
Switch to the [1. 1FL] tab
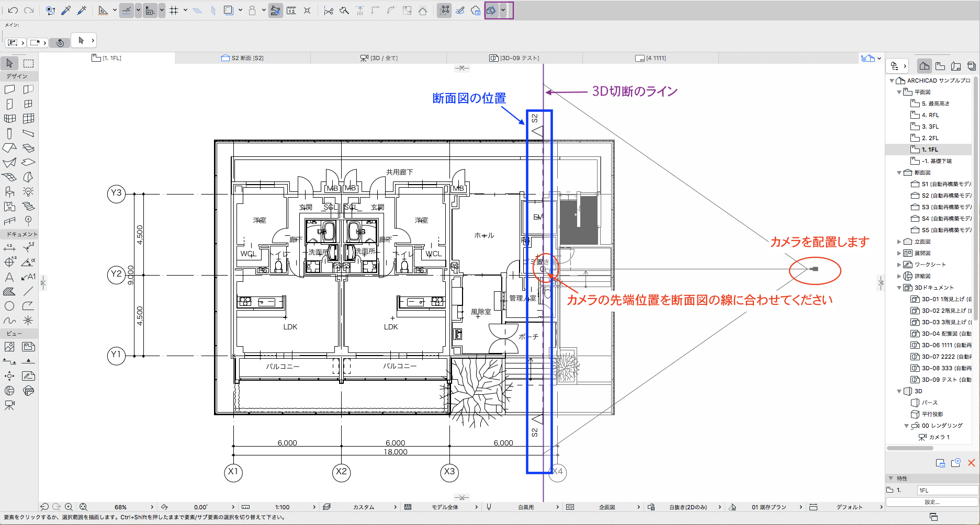tap(107, 58)
